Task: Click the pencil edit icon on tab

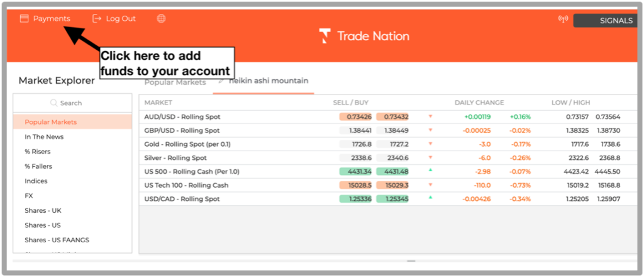Action: (x=221, y=81)
